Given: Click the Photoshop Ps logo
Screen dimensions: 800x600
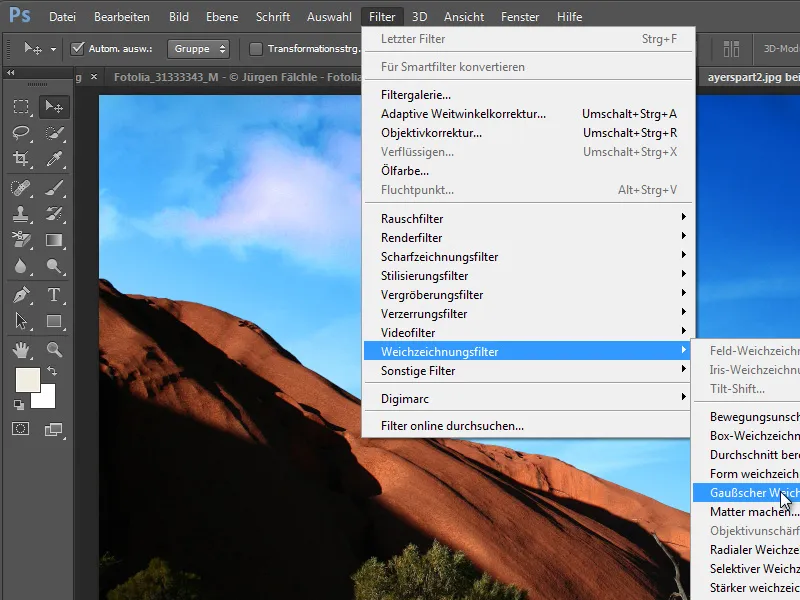Looking at the screenshot, I should tap(20, 16).
